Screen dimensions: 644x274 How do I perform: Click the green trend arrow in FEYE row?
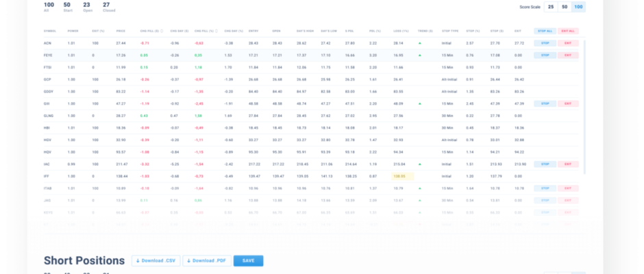tap(420, 55)
